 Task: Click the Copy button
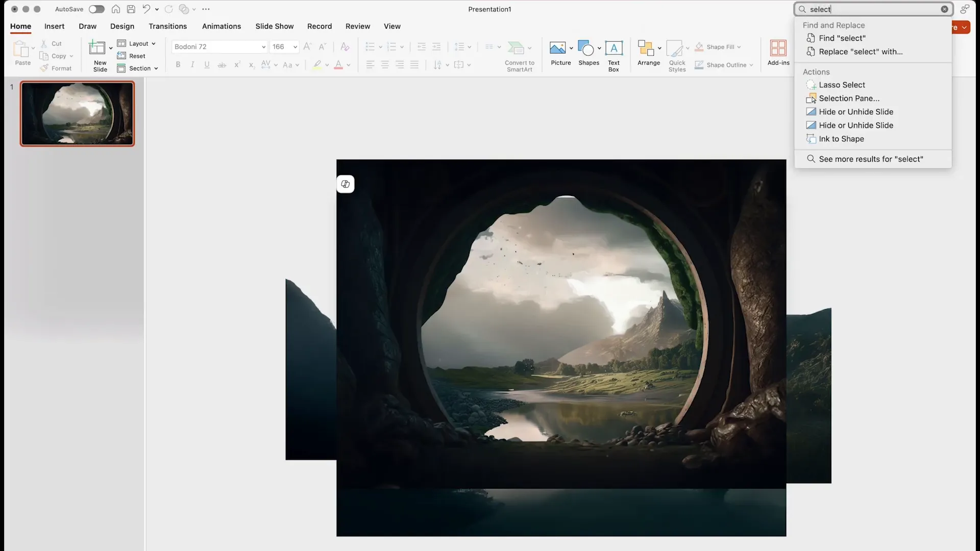tap(54, 56)
